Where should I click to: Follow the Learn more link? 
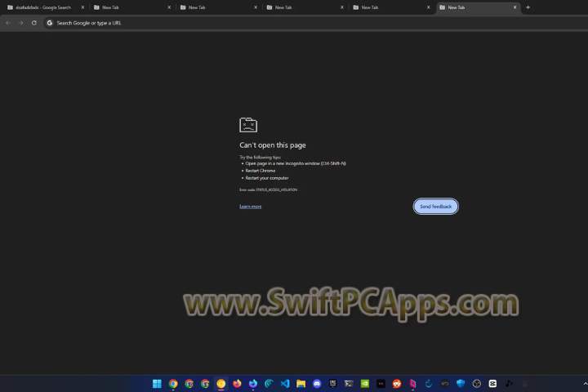pos(251,207)
